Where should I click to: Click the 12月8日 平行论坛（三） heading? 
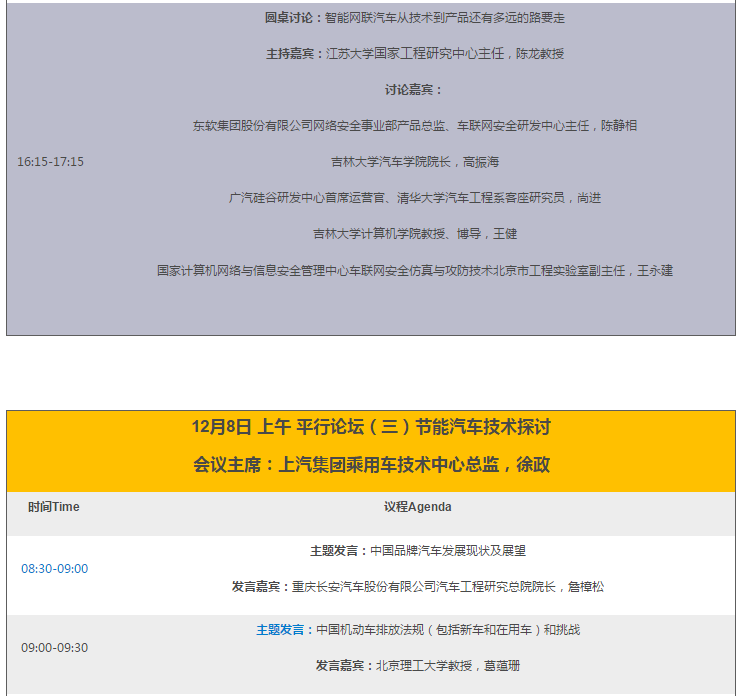point(371,427)
